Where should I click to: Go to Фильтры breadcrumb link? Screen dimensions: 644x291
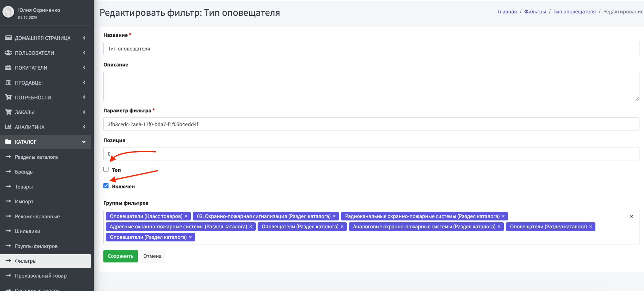(535, 12)
